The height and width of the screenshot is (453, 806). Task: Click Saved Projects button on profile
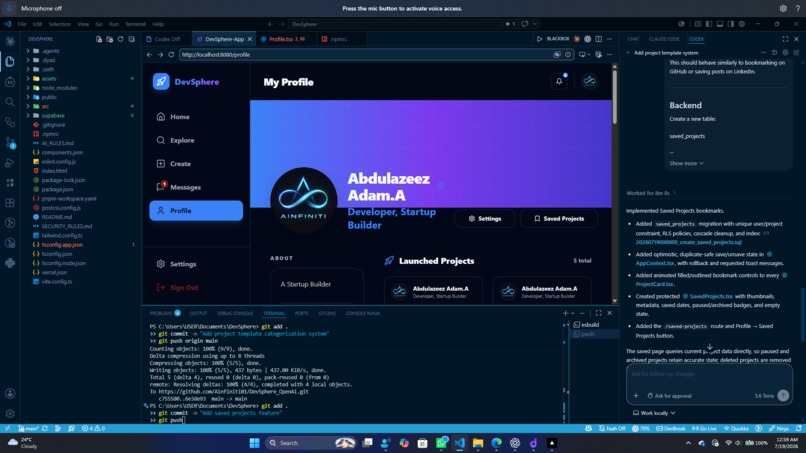[559, 219]
